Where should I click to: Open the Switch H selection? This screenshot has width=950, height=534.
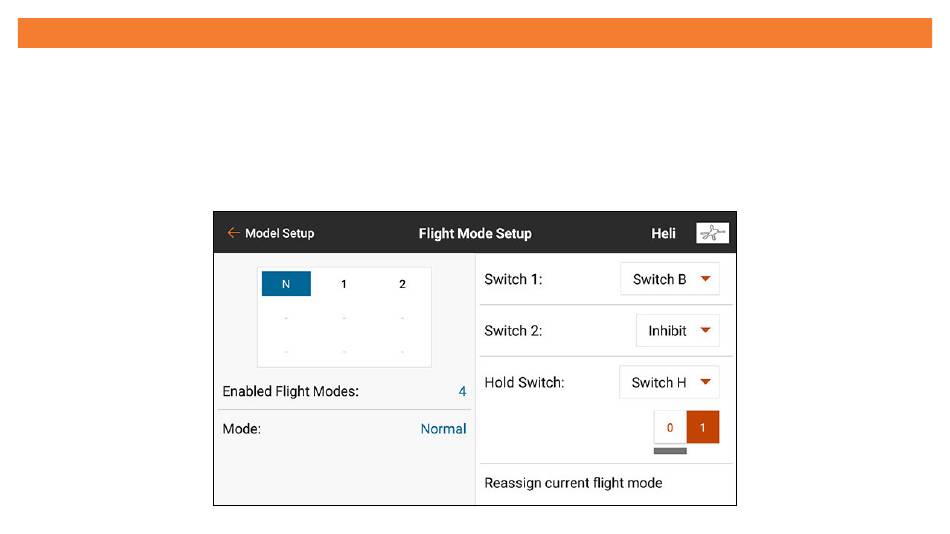click(x=669, y=382)
